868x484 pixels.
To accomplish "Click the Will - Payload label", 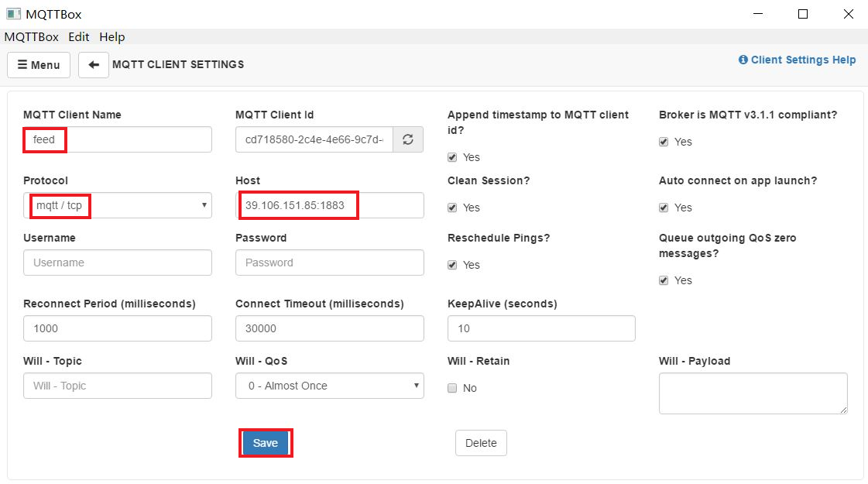I will tap(695, 361).
